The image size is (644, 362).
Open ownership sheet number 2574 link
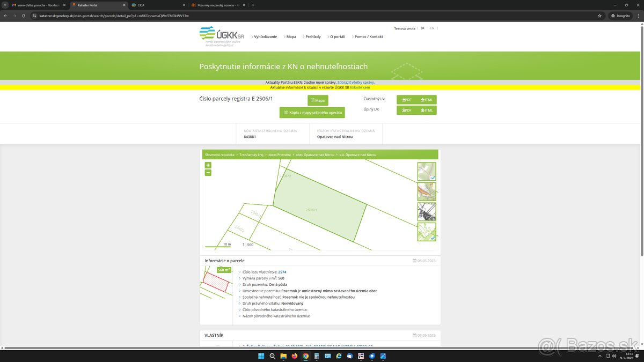click(282, 272)
